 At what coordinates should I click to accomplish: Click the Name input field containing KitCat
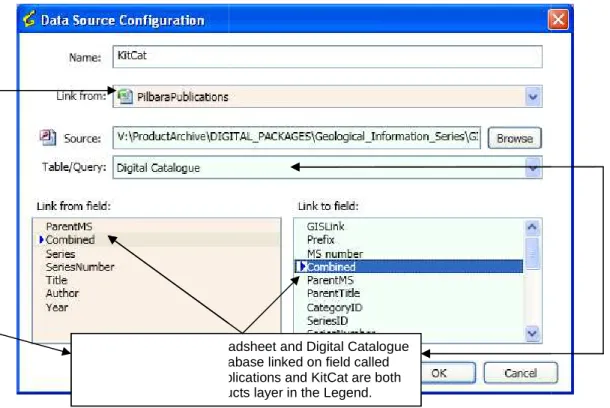327,57
